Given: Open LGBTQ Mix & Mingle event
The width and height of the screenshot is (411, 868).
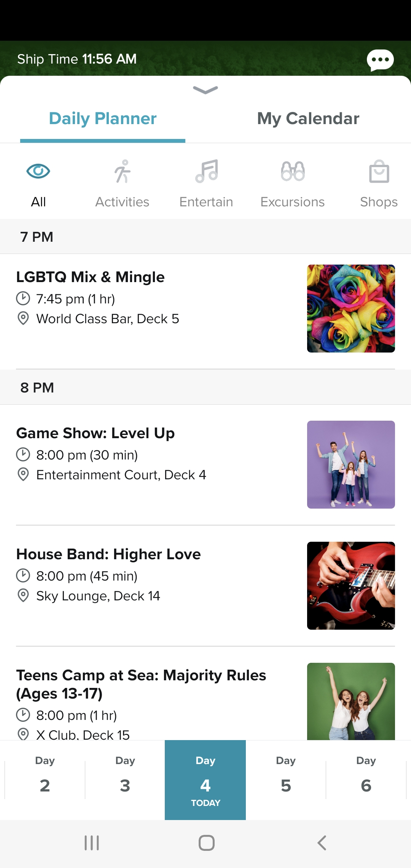Looking at the screenshot, I should (91, 277).
